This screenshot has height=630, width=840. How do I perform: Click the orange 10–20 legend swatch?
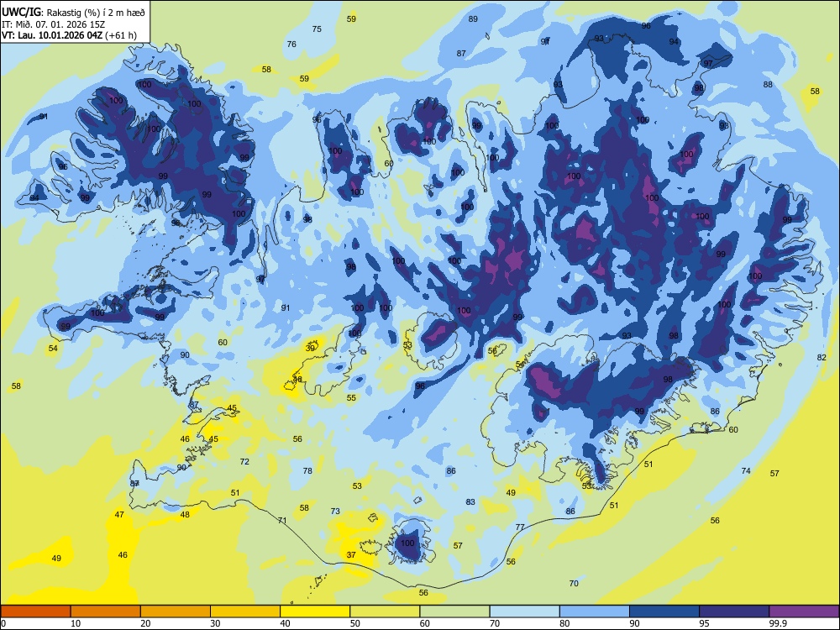tap(106, 612)
